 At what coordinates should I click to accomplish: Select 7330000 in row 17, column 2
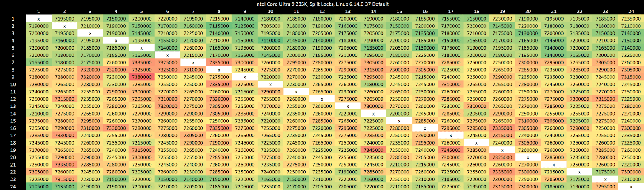[64, 135]
